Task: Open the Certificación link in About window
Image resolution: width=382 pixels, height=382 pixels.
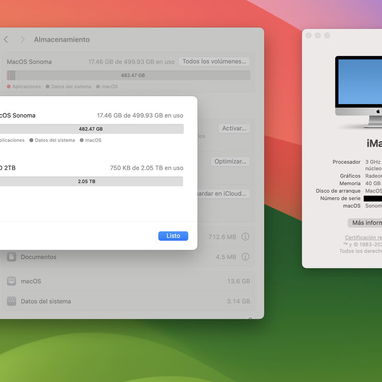Action: [363, 237]
